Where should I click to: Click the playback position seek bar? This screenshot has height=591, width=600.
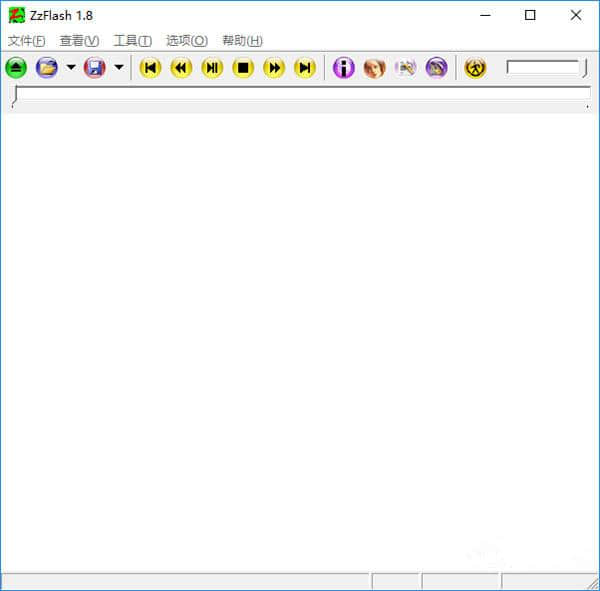pyautogui.click(x=302, y=96)
